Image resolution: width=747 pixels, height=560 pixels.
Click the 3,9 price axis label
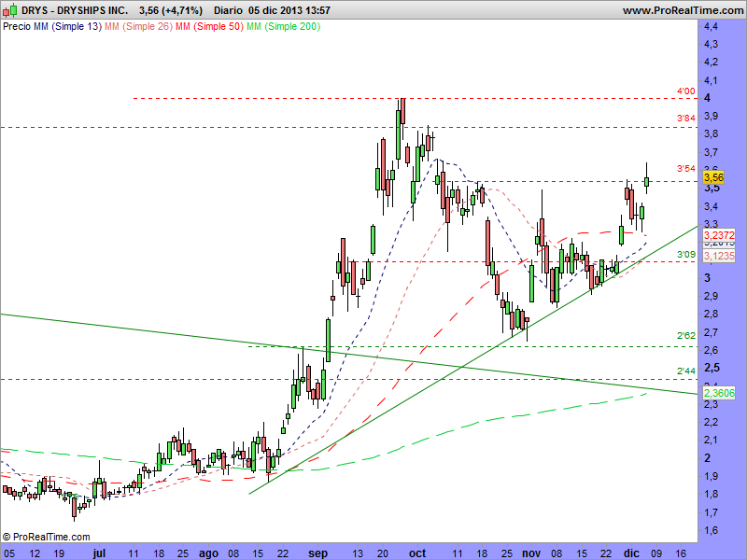[711, 117]
